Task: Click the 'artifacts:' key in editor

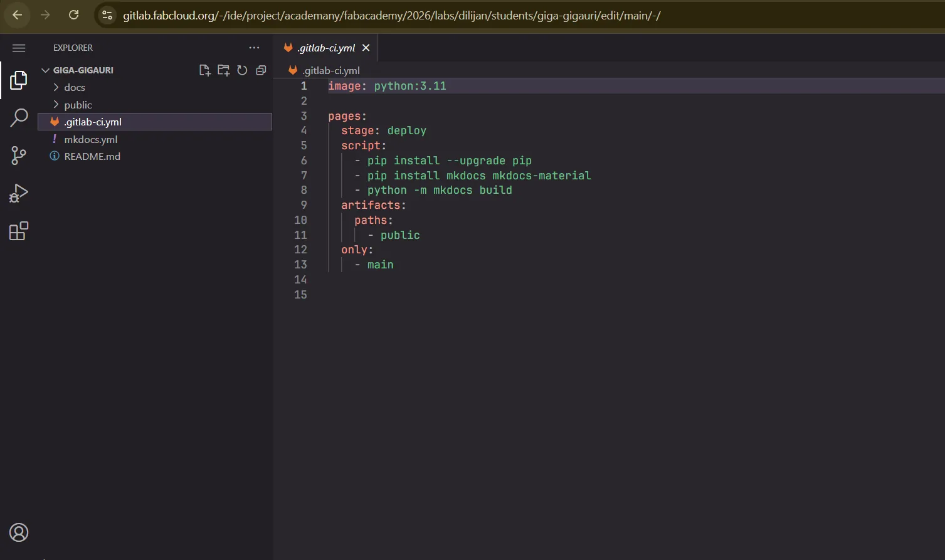Action: coord(374,205)
